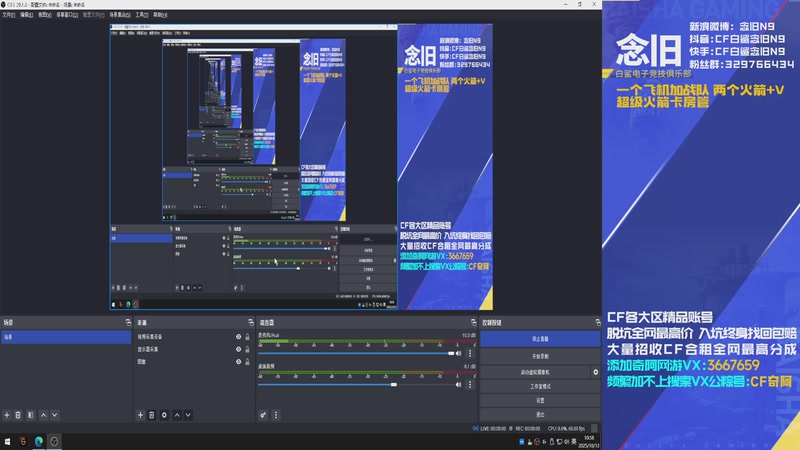The width and height of the screenshot is (800, 450).
Task: Click the input method 英 tray icon
Action: click(x=574, y=442)
